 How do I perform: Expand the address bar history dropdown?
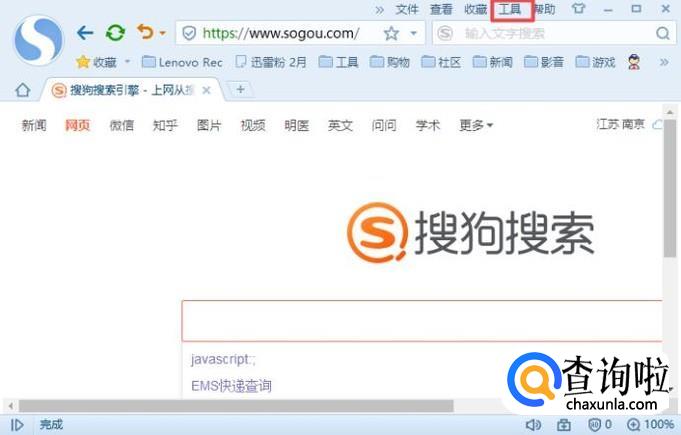(x=413, y=33)
